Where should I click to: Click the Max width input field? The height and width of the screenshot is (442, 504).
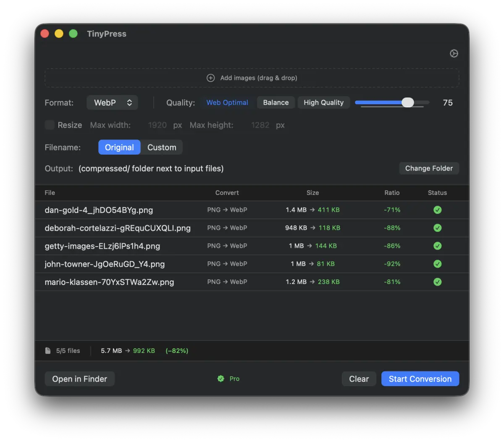[x=157, y=125]
